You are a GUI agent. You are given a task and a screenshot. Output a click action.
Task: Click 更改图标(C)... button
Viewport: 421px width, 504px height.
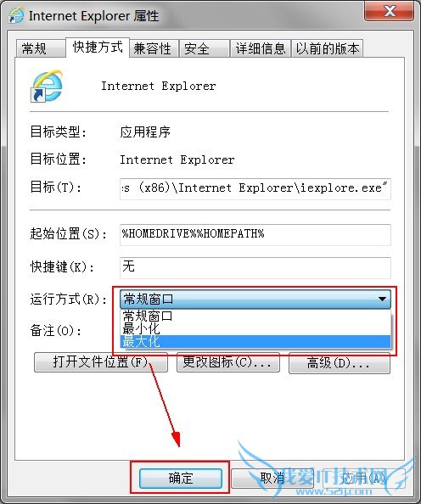(x=228, y=362)
